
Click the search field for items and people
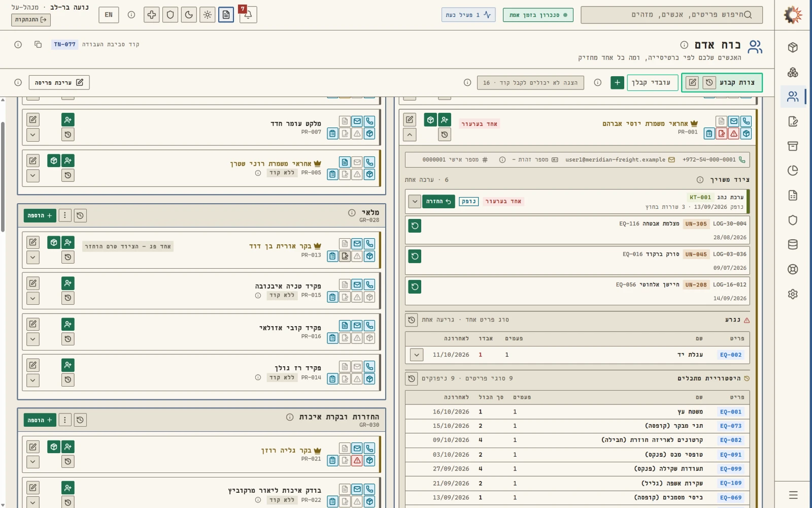[671, 15]
